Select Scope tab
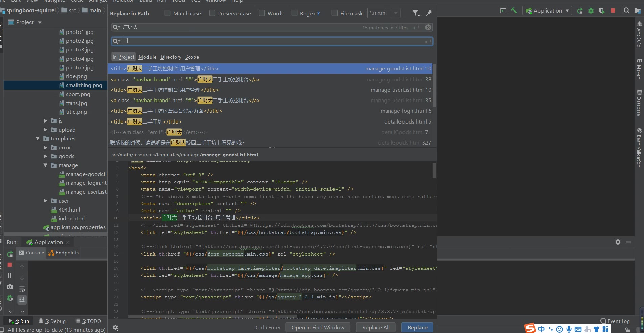Viewport: 644px width, 333px height. click(x=192, y=57)
